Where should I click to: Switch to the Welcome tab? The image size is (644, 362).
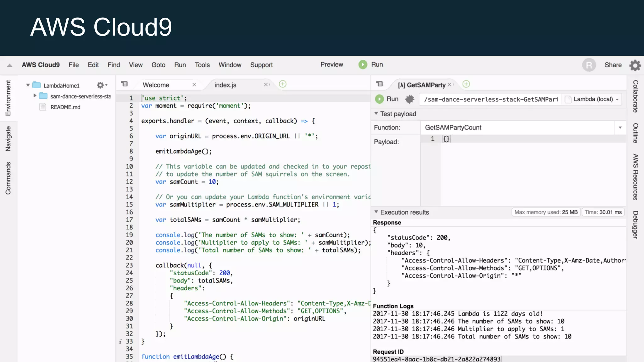click(x=156, y=85)
